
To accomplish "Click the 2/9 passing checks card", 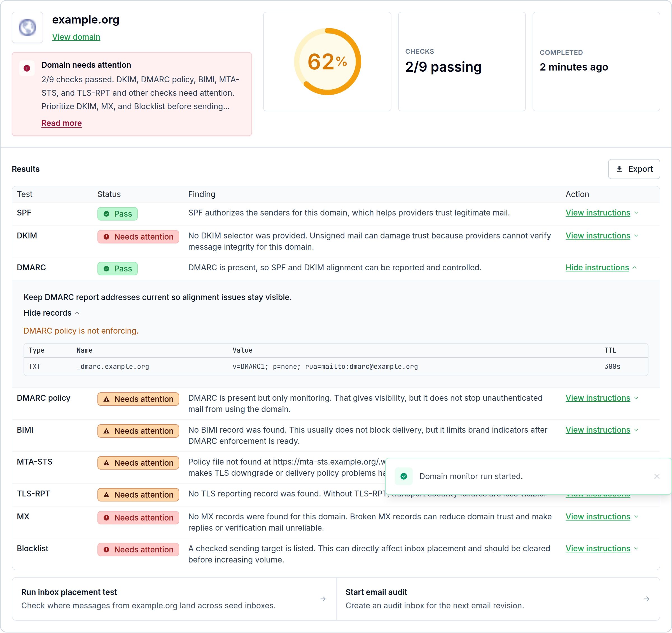I will [x=462, y=62].
